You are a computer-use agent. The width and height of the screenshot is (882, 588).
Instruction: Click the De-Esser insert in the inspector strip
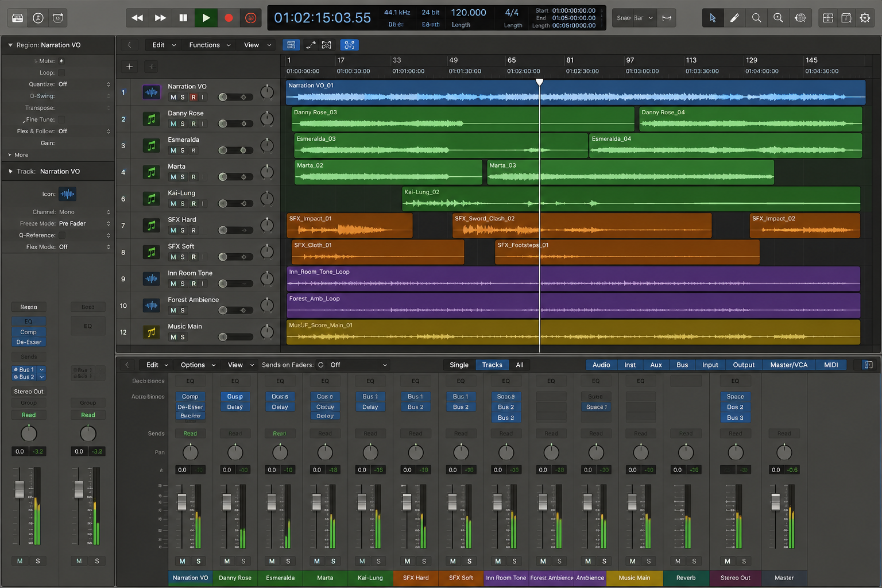tap(29, 342)
